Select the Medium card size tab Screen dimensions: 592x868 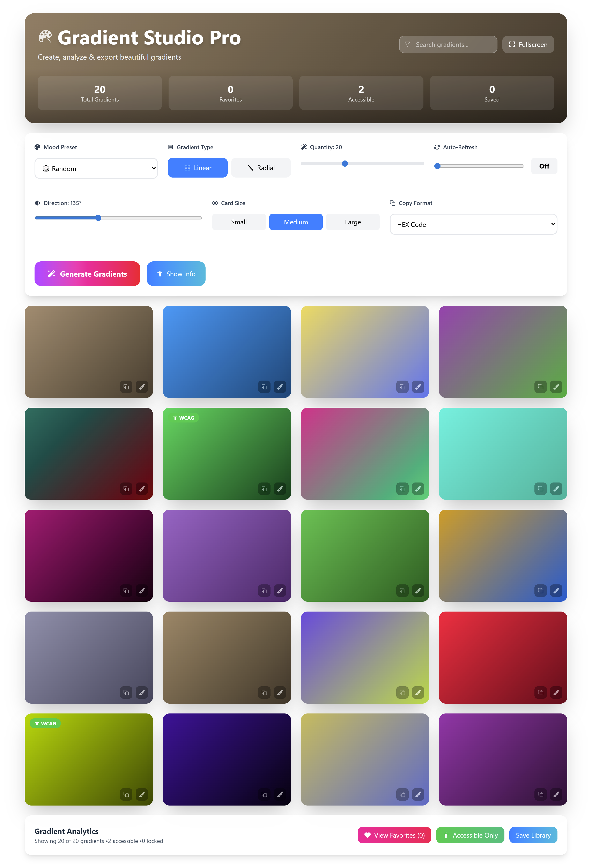[x=295, y=222]
